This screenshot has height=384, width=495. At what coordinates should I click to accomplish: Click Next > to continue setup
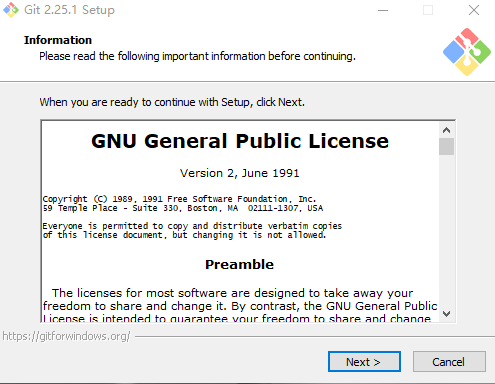(364, 362)
